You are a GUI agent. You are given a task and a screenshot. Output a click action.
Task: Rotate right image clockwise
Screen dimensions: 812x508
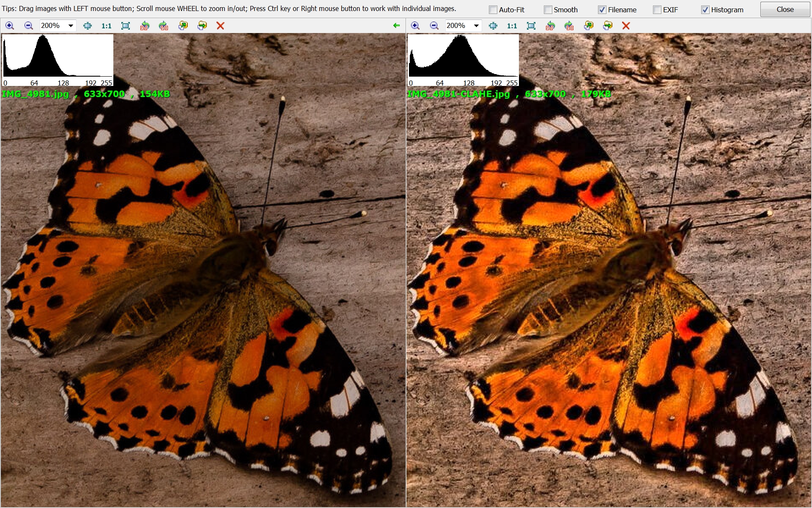(569, 26)
